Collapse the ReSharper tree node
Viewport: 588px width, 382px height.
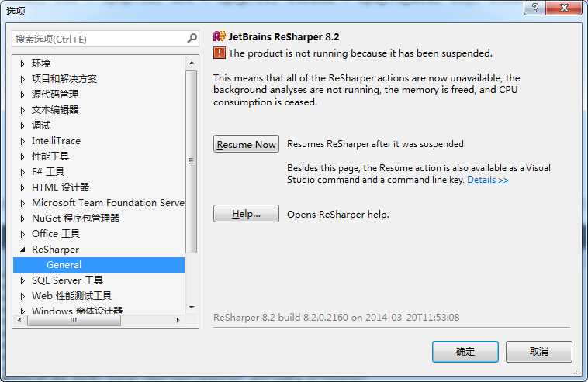[x=22, y=250]
